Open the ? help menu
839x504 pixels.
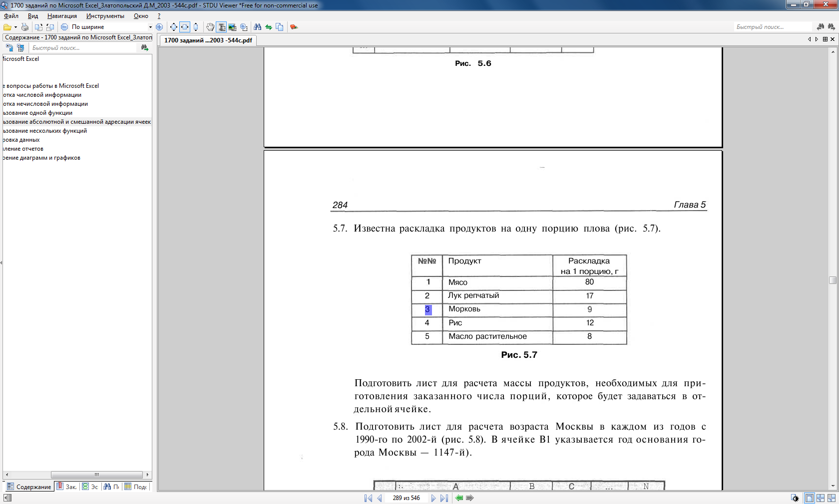click(x=159, y=16)
